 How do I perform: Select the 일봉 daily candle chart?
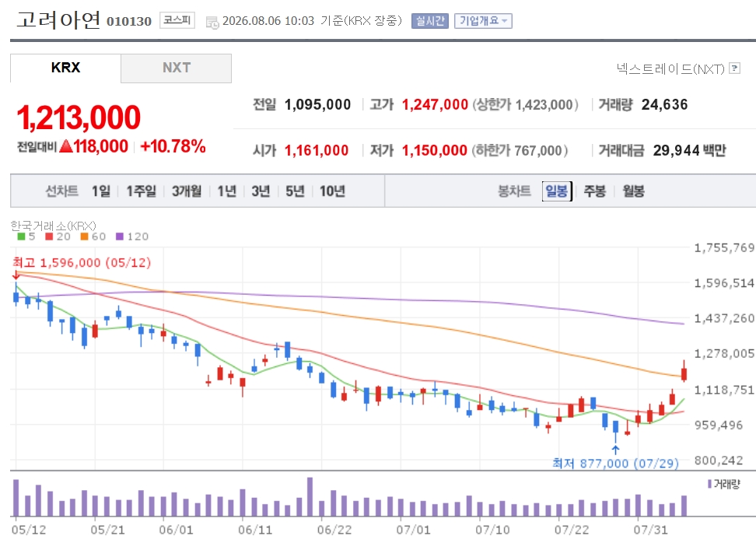[x=556, y=191]
